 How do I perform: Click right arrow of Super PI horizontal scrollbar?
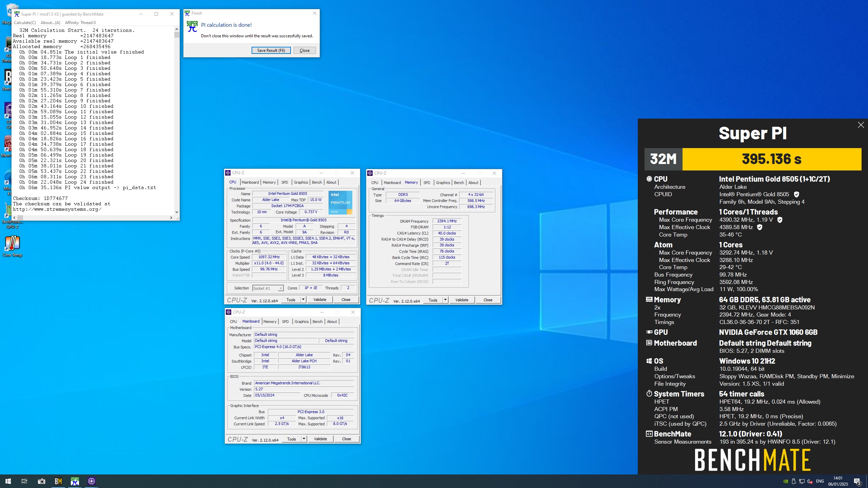[x=171, y=218]
